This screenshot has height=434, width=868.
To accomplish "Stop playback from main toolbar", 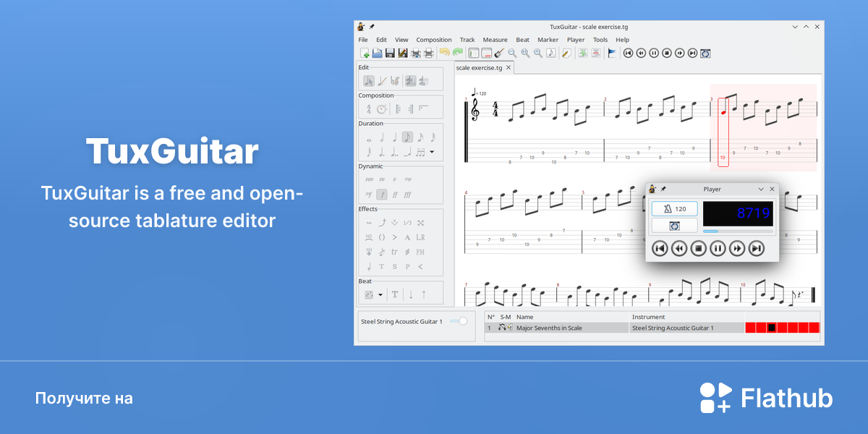I will click(x=666, y=53).
